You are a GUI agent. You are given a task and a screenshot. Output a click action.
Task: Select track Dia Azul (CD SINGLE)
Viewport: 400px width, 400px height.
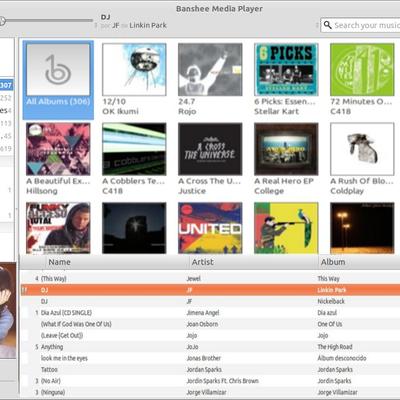pyautogui.click(x=210, y=313)
